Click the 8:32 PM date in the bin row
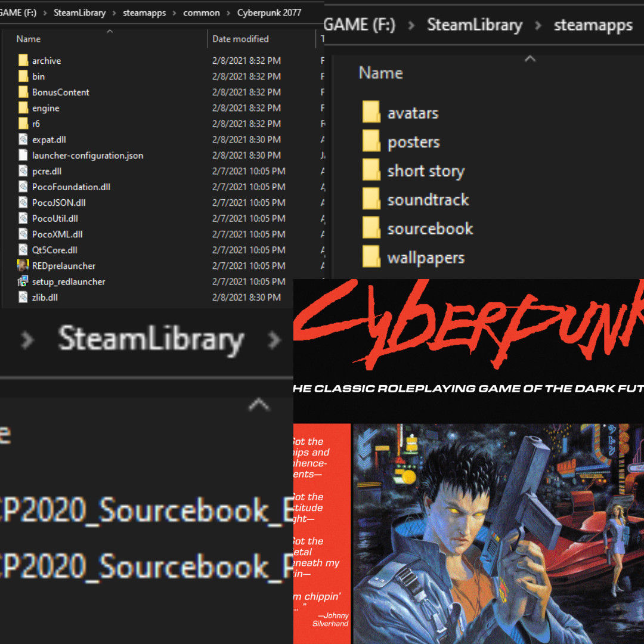Screen dimensions: 644x644 [246, 76]
